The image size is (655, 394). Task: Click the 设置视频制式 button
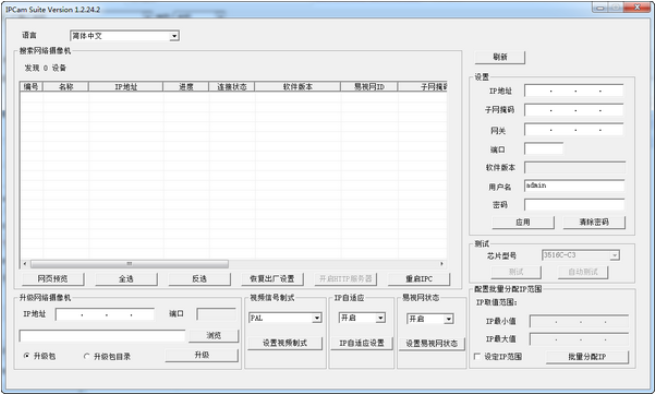pyautogui.click(x=285, y=343)
